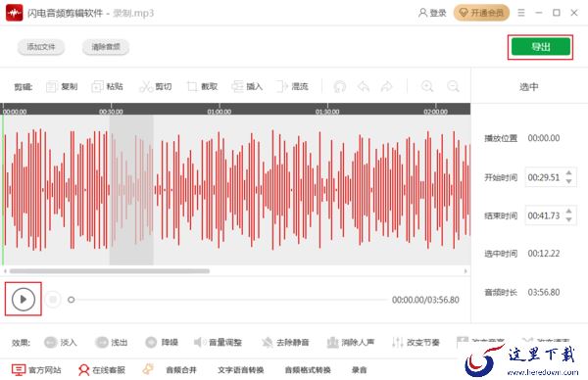Viewport: 588px width, 380px height.
Task: Open Volume Adjust (音量调整) effect
Action: (218, 342)
